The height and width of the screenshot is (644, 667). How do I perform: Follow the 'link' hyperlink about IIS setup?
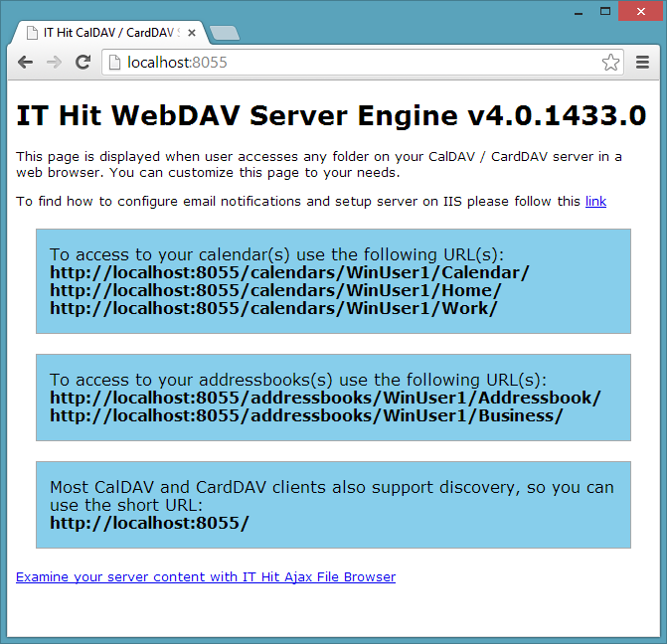pos(595,201)
